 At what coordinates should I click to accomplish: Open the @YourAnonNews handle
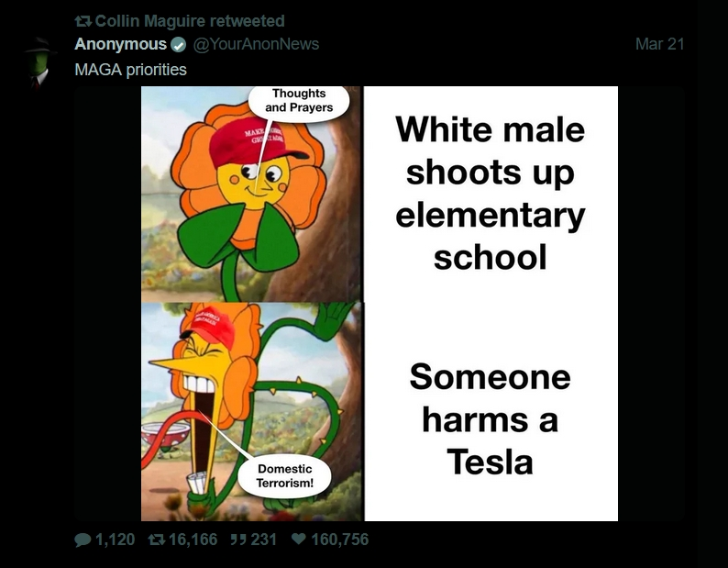click(256, 44)
